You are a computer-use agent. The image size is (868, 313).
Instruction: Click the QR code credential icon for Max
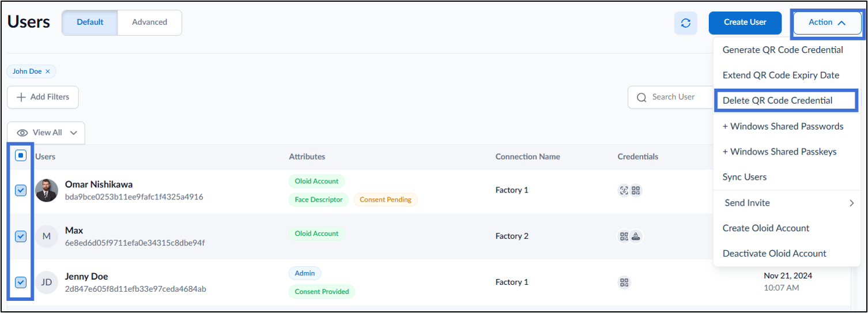click(x=624, y=236)
